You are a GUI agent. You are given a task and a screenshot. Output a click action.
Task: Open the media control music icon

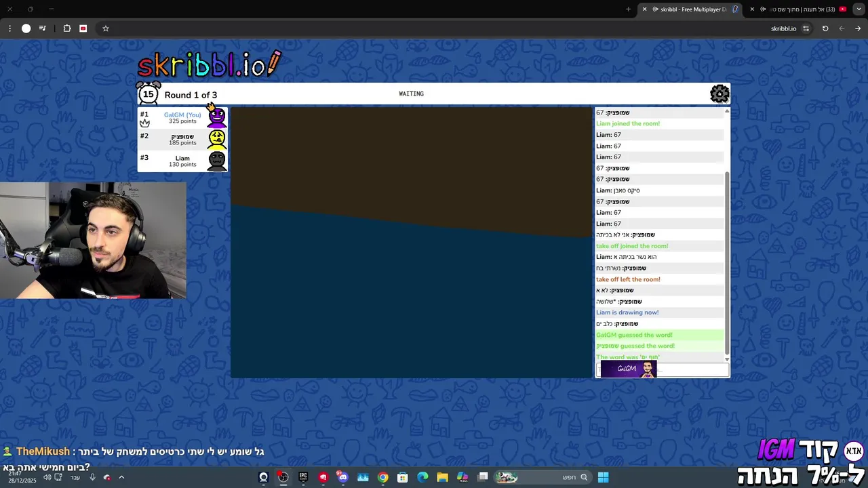(43, 28)
